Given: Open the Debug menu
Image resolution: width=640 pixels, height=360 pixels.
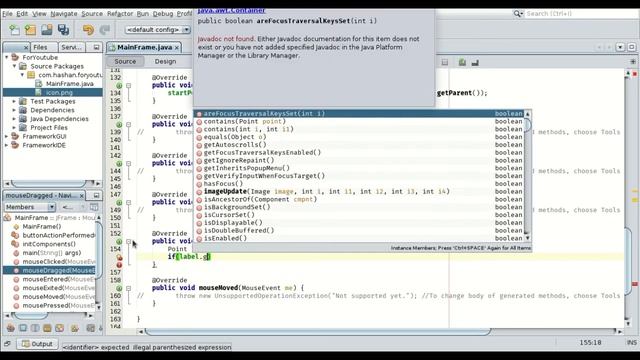Looking at the screenshot, I should point(163,13).
